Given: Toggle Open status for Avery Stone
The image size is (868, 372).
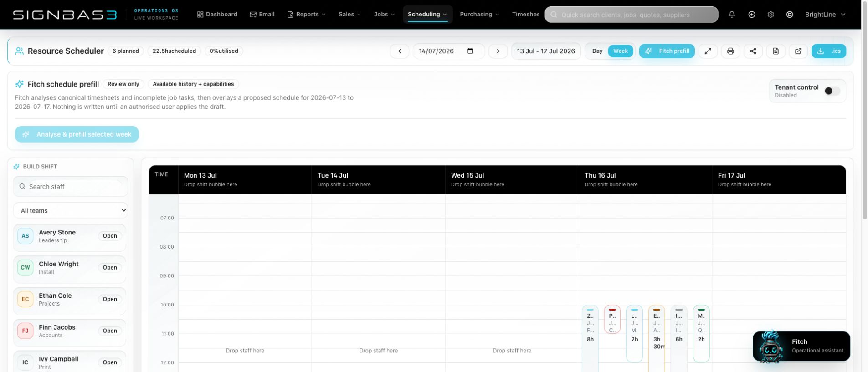Looking at the screenshot, I should pos(110,236).
